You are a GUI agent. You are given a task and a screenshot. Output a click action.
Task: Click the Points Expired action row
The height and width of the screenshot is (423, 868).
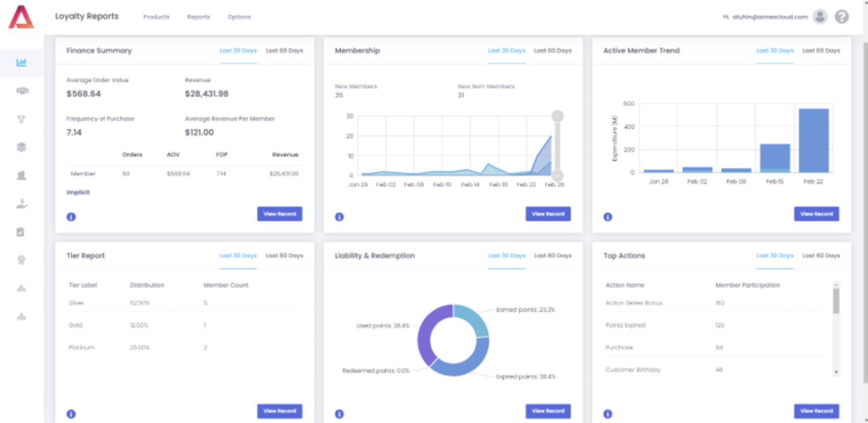(718, 325)
